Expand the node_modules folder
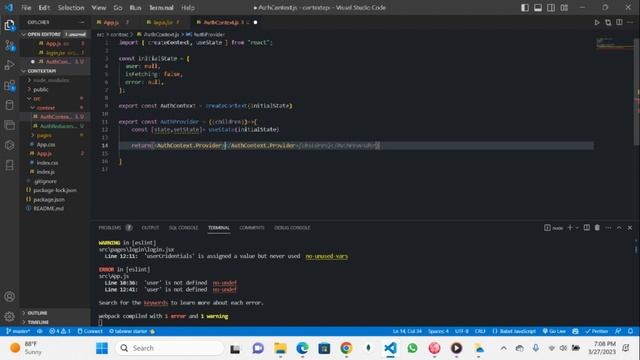Image resolution: width=640 pixels, height=360 pixels. [51, 80]
